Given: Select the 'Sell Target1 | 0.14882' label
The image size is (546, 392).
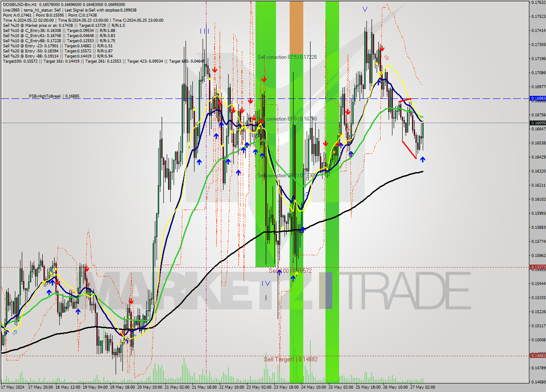Looking at the screenshot, I should (290, 359).
